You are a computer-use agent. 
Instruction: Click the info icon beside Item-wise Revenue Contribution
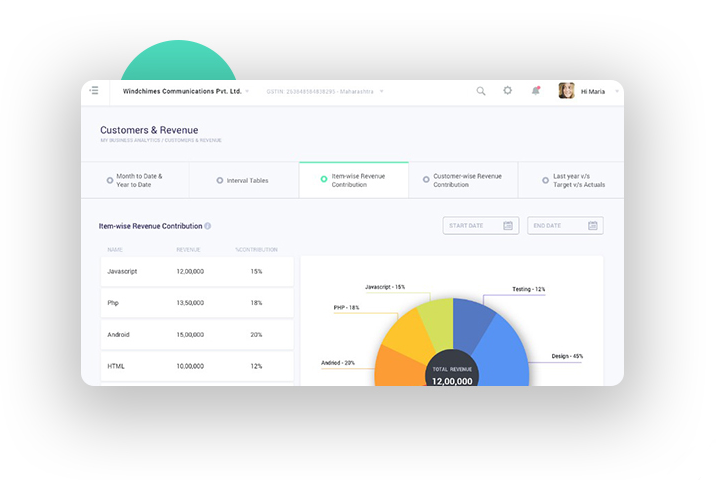(x=208, y=226)
